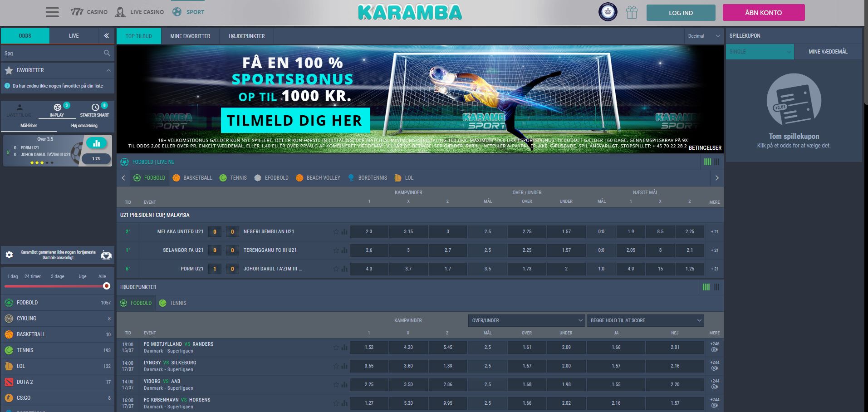This screenshot has width=868, height=412.
Task: Switch live section to grid view
Action: pos(707,162)
